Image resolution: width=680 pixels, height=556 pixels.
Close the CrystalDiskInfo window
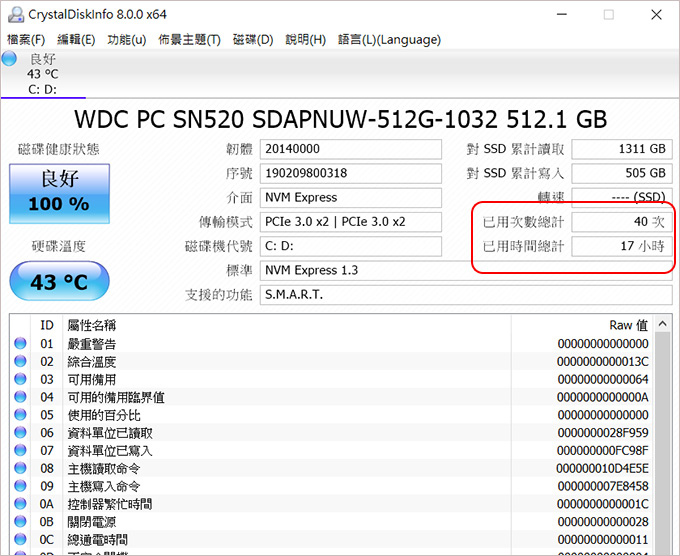pyautogui.click(x=656, y=15)
